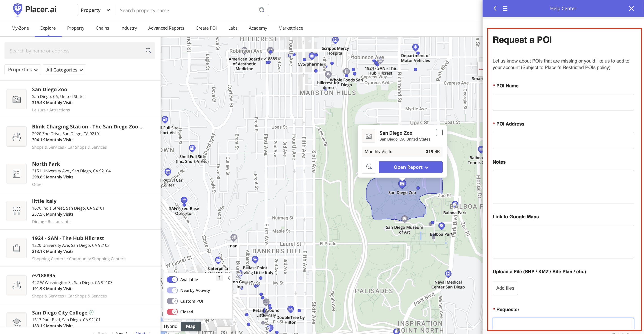Switch map to Map view
The image size is (644, 334).
pos(191,326)
